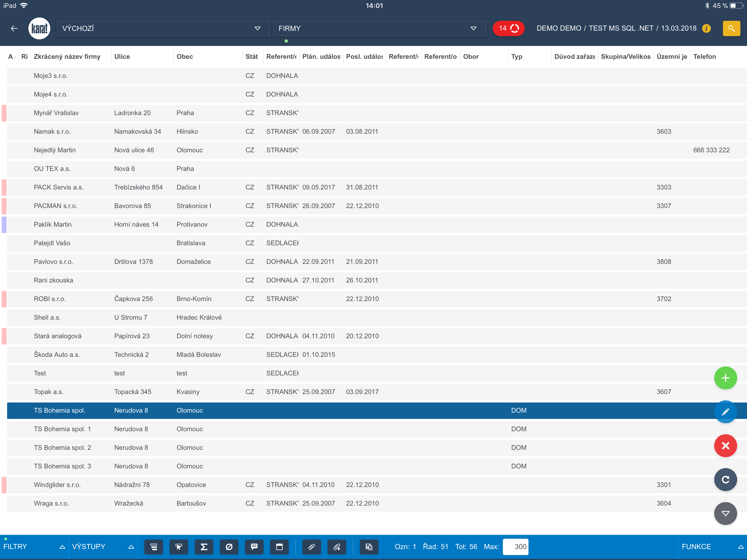Edit the selected record with pencil button
Image resolution: width=747 pixels, height=560 pixels.
[x=725, y=412]
